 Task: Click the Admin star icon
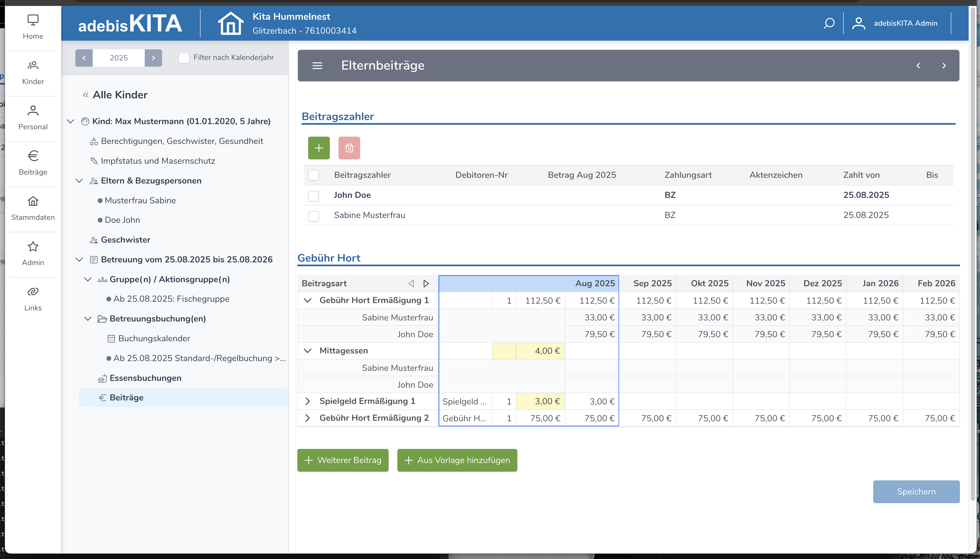coord(33,247)
